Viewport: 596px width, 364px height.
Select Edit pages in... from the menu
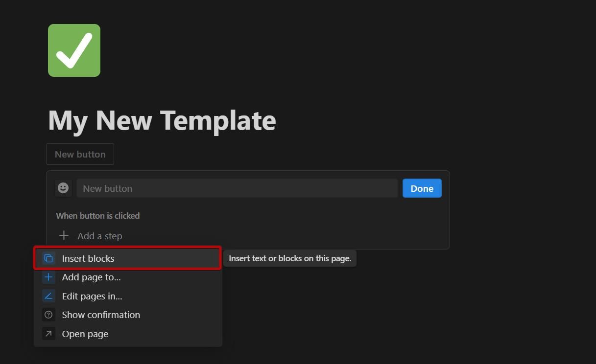(x=92, y=296)
